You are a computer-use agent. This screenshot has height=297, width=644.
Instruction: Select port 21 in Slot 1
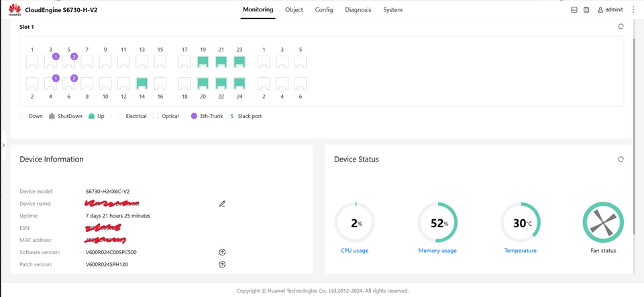[221, 62]
